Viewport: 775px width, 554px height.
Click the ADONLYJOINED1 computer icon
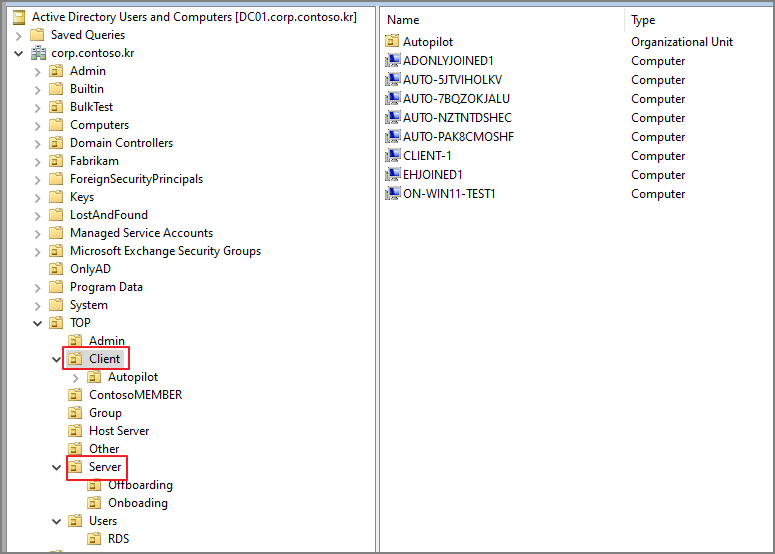tap(392, 61)
